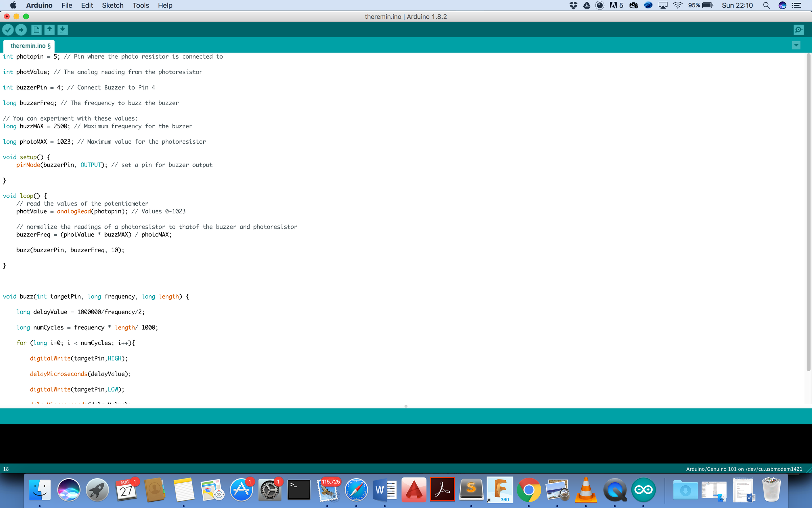Viewport: 812px width, 508px height.
Task: Select the theremin.ino tab
Action: click(30, 46)
